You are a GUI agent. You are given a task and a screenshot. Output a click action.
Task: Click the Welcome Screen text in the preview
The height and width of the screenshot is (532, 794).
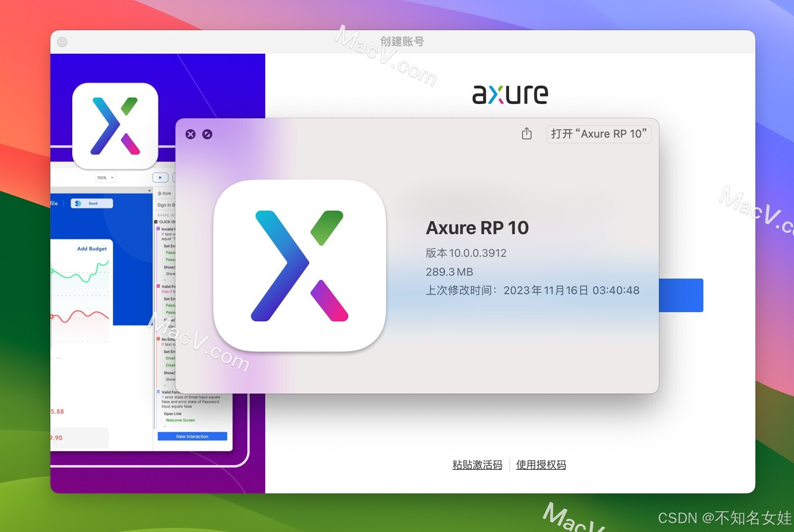[180, 420]
